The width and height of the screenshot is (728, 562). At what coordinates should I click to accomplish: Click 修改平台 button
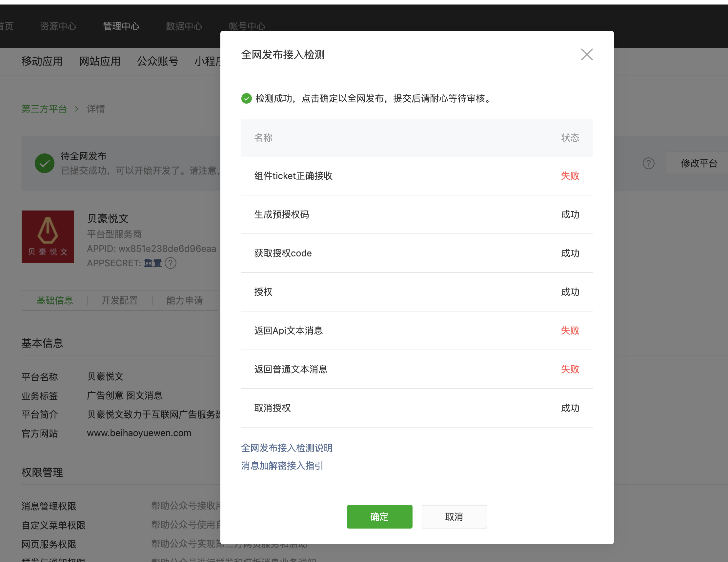[x=699, y=163]
